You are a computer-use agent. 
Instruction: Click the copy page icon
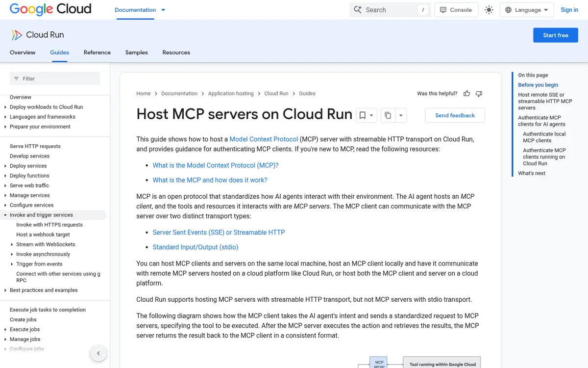[x=388, y=115]
